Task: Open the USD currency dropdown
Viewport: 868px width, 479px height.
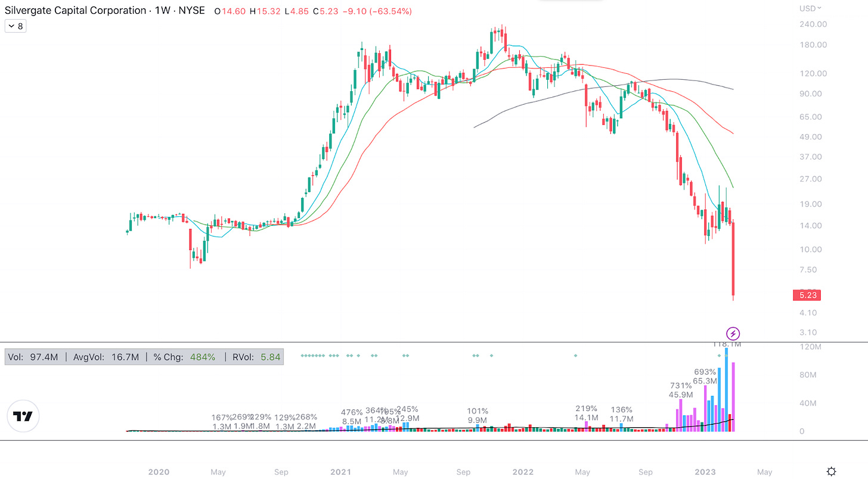Action: 810,8
